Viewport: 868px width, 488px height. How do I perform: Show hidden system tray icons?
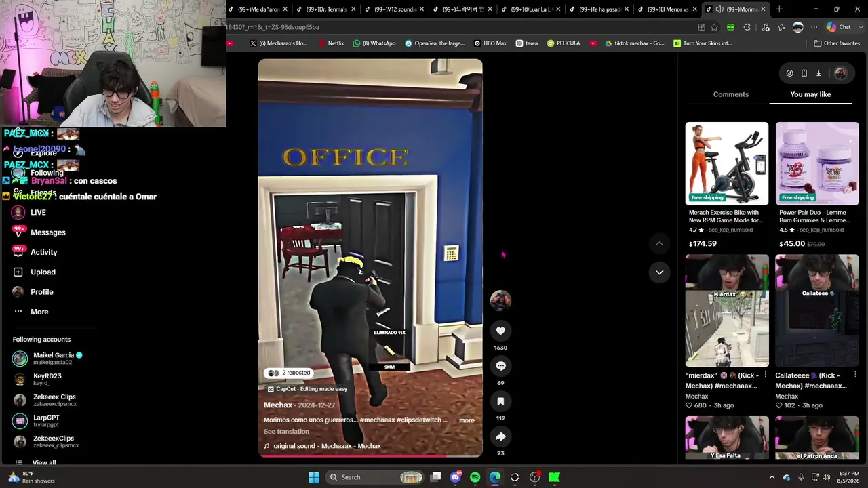(772, 477)
